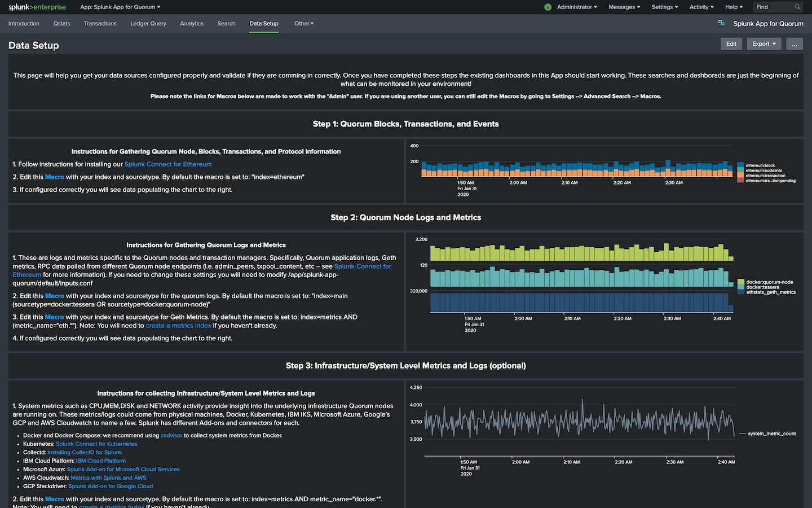This screenshot has height=508, width=812.
Task: Select the Data Setup tab
Action: coord(264,24)
